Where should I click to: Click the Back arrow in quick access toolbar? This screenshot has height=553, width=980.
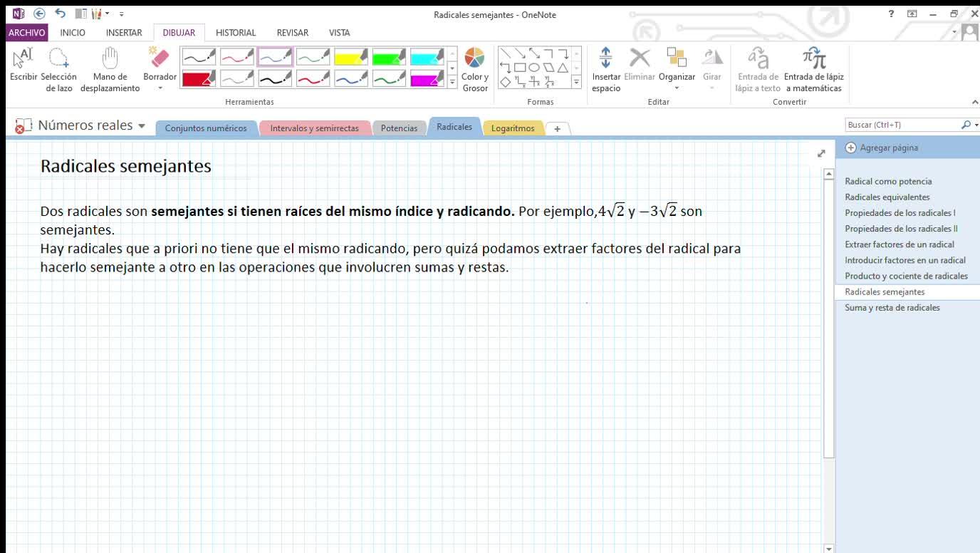coord(39,14)
